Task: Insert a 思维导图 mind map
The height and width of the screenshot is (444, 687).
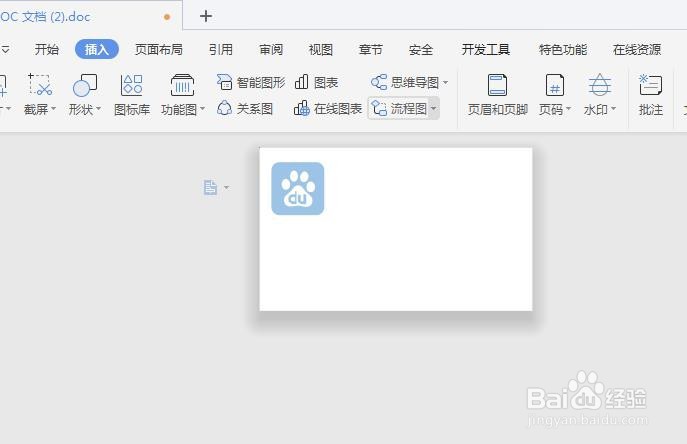Action: [x=405, y=82]
